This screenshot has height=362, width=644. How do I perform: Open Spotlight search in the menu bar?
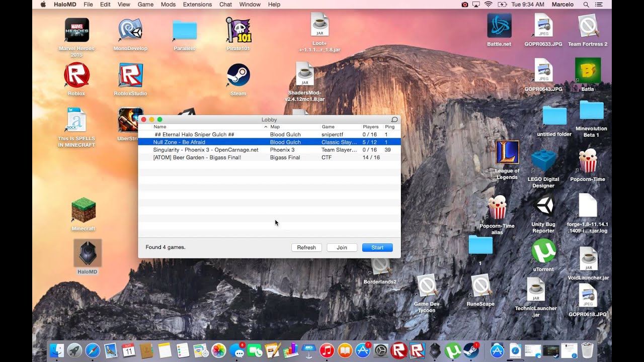click(x=586, y=5)
